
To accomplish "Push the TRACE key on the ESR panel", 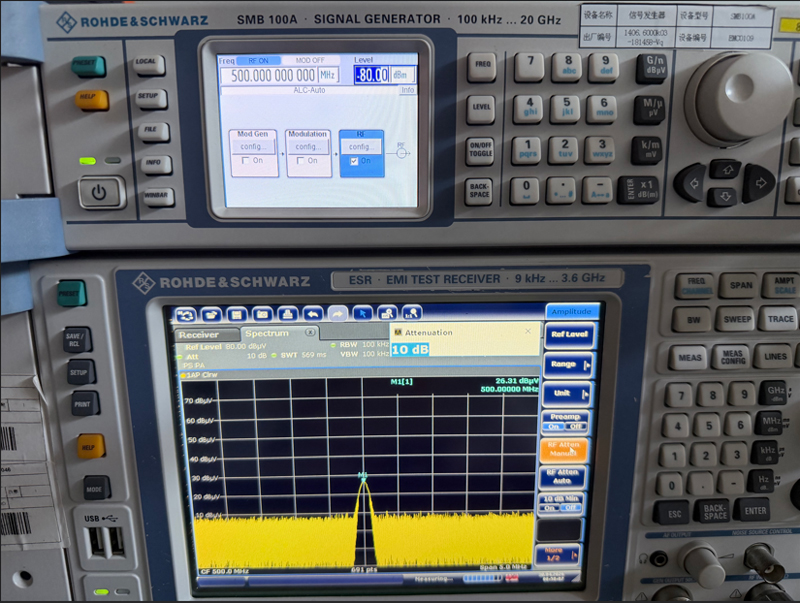I will click(780, 319).
